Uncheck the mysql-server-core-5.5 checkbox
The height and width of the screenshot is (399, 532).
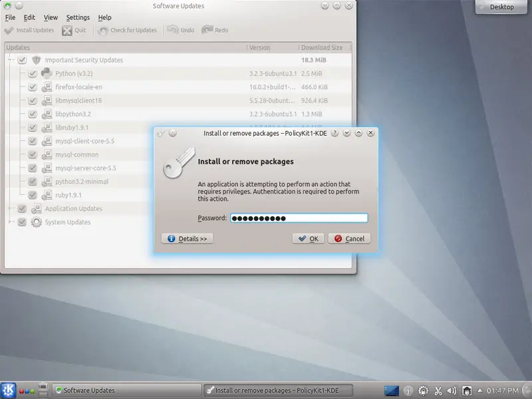point(32,168)
